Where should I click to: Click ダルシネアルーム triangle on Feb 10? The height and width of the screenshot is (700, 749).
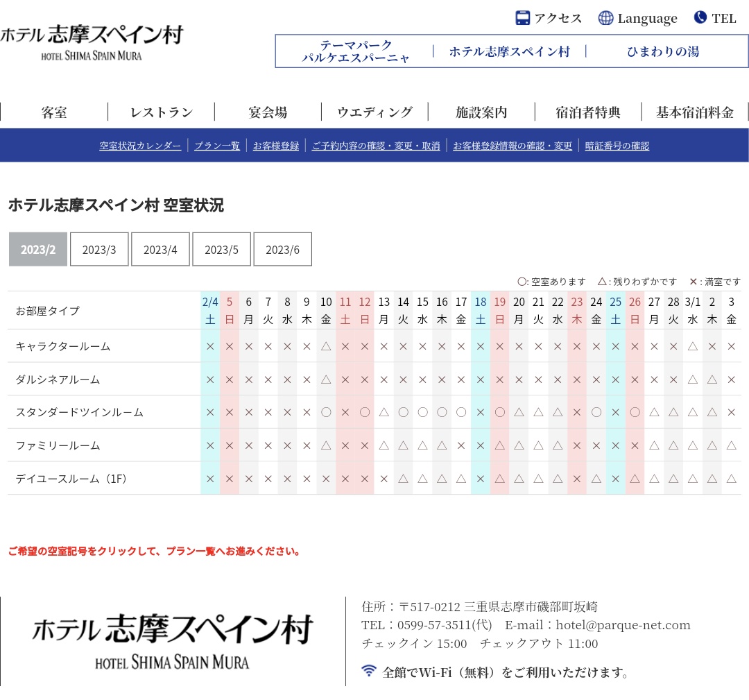[x=326, y=379]
